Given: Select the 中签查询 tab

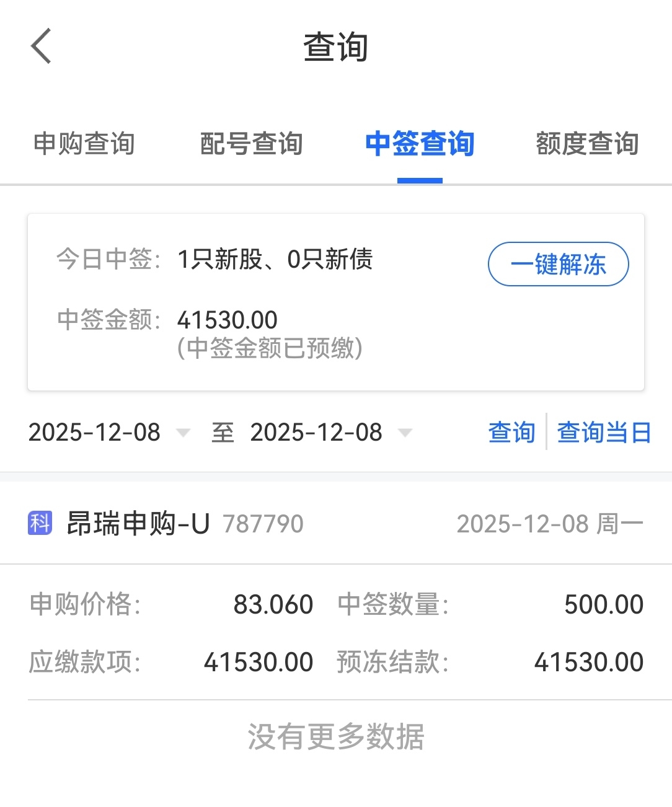Looking at the screenshot, I should 420,144.
